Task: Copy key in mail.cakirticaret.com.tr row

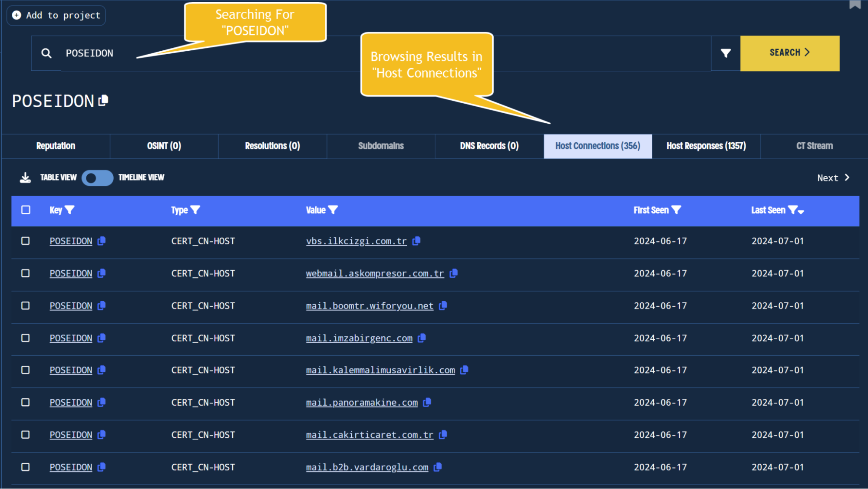Action: point(102,435)
